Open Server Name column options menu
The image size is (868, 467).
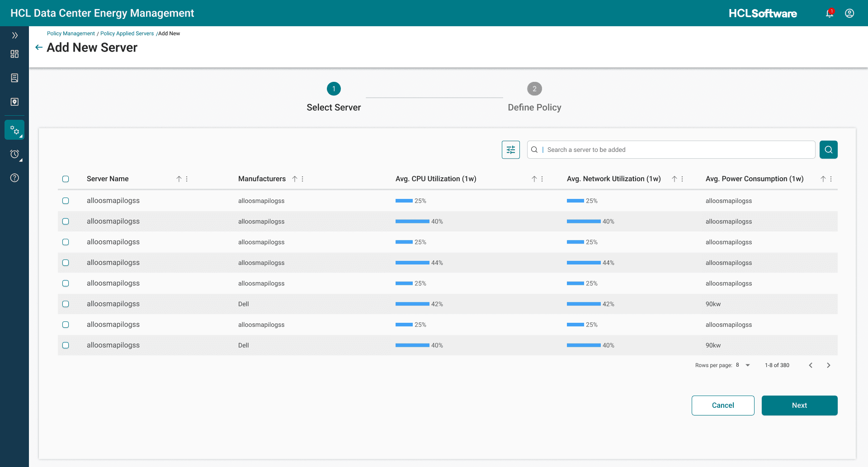coord(187,179)
